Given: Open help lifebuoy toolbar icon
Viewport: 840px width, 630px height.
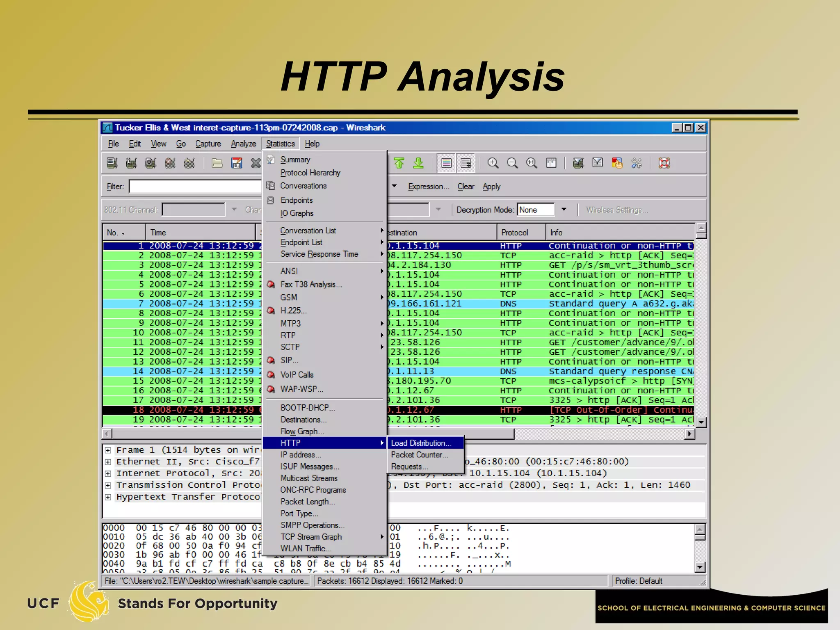Looking at the screenshot, I should (x=664, y=163).
